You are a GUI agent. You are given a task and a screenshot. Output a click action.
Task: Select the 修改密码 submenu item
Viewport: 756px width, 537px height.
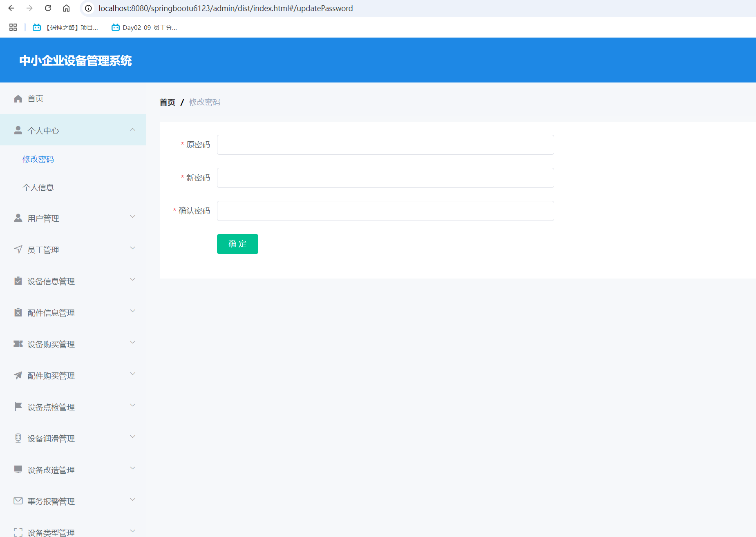[x=38, y=159]
